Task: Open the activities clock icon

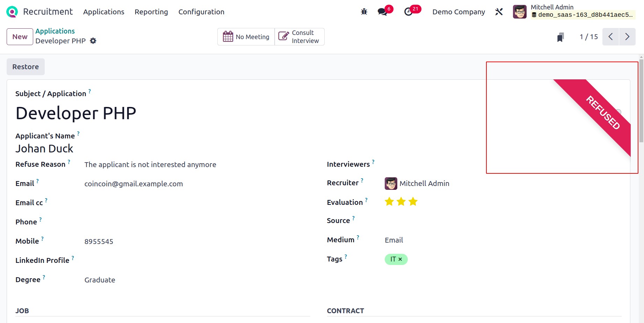Action: [x=408, y=12]
